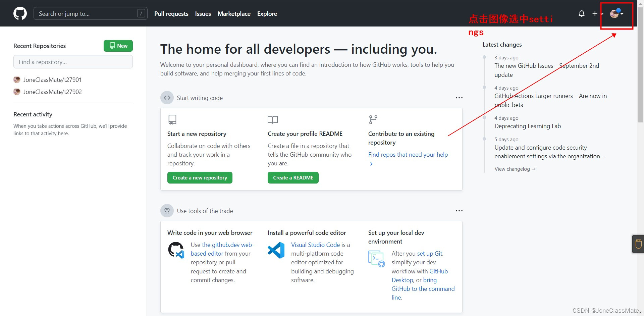Click 'Start a new repository' heading

[197, 134]
